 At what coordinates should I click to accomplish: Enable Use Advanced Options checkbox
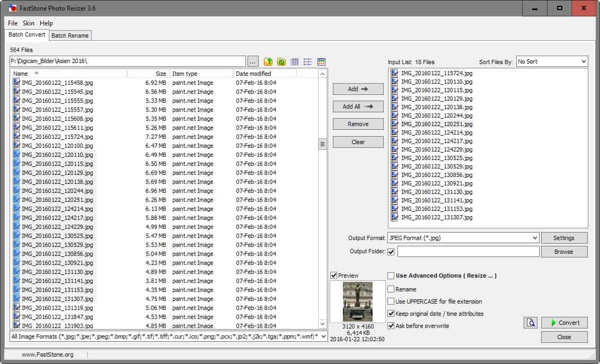391,276
